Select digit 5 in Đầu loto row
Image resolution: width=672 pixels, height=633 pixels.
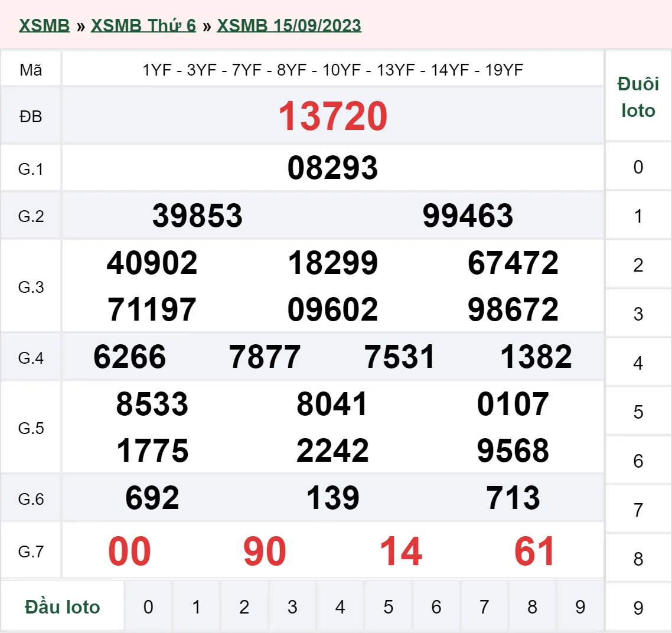(x=389, y=606)
